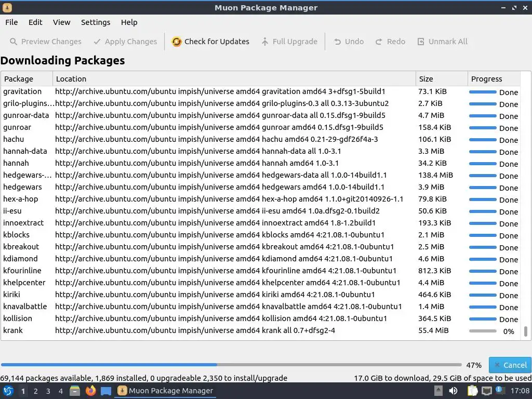Select the kbreakout package name

[x=21, y=247]
